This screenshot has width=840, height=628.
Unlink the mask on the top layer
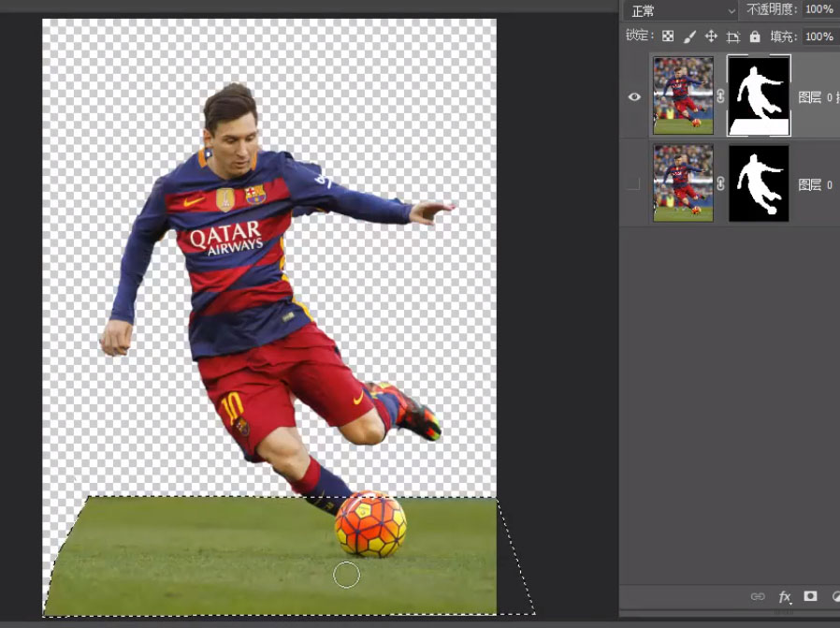[x=720, y=96]
